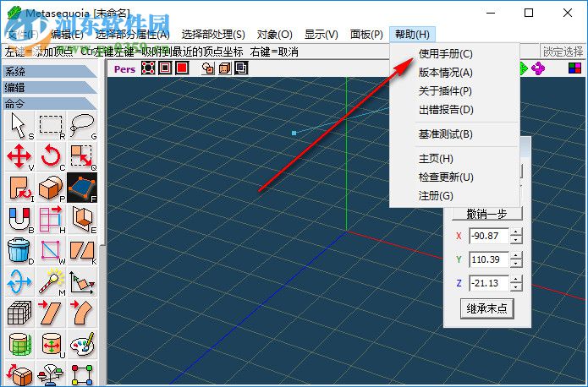Open 使用手册(C) from help menu

(x=454, y=54)
